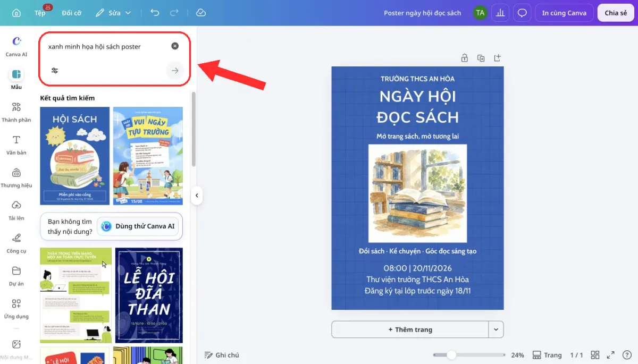Open the Thương hiệu brand tab
The image size is (638, 364).
[x=16, y=177]
